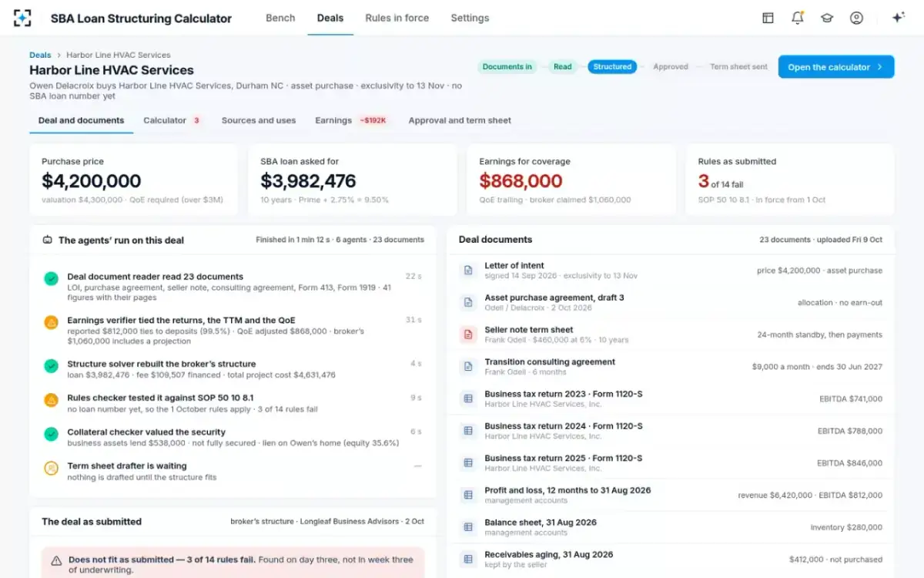924x578 pixels.
Task: Click table icon for Business tax return 2024
Action: [467, 431]
